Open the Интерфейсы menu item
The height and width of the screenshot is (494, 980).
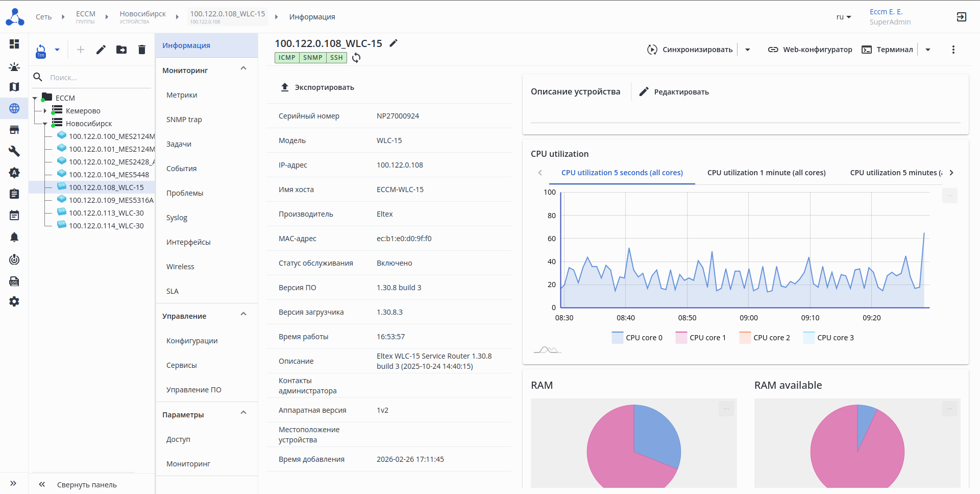(x=188, y=242)
